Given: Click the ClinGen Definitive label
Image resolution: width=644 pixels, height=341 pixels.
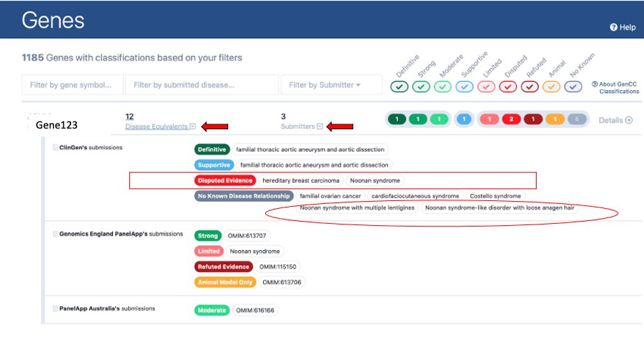Looking at the screenshot, I should [x=212, y=149].
